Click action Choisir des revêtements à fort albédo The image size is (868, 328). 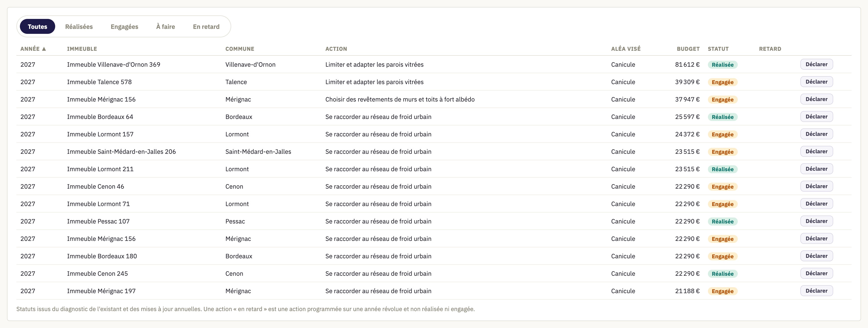(400, 100)
